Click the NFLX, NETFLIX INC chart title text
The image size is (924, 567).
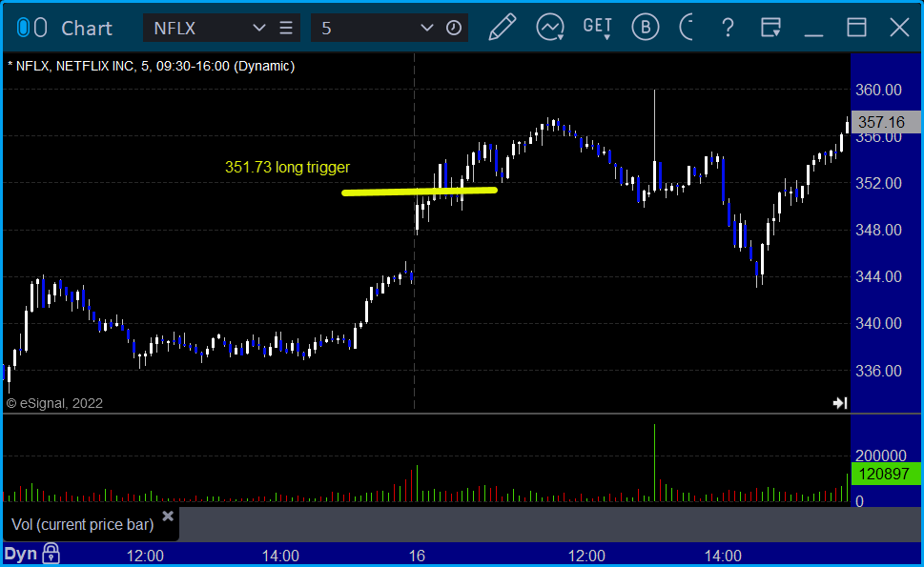coord(152,66)
